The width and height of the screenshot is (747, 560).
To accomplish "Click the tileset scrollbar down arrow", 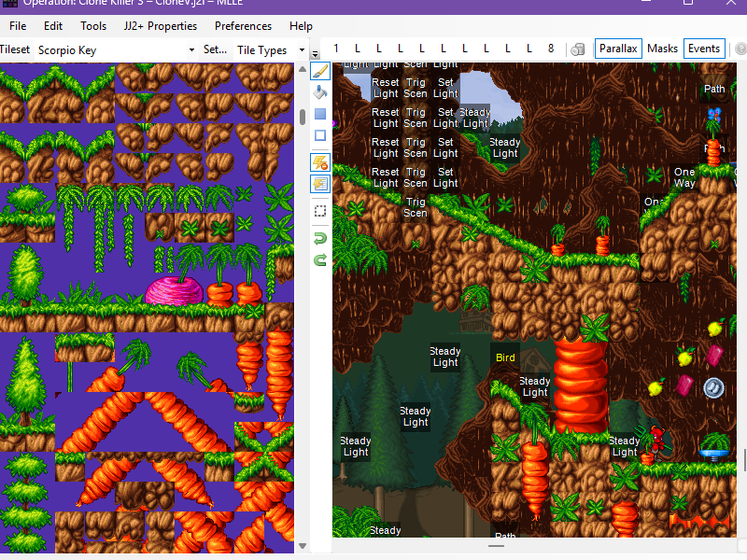I will pos(302,546).
